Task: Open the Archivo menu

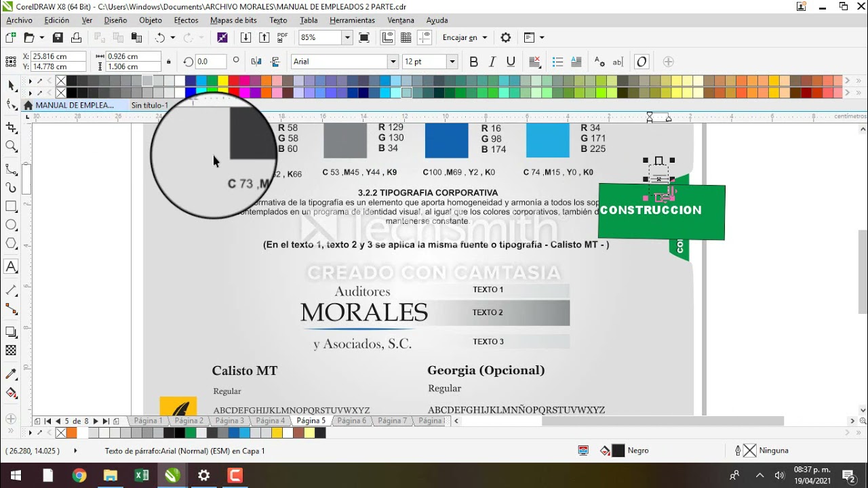Action: (x=20, y=20)
